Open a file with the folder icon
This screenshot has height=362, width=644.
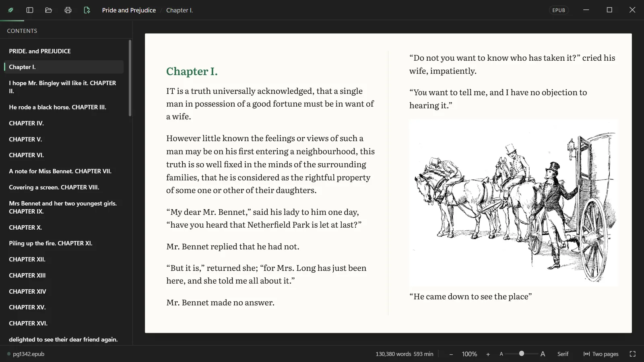[x=49, y=10]
